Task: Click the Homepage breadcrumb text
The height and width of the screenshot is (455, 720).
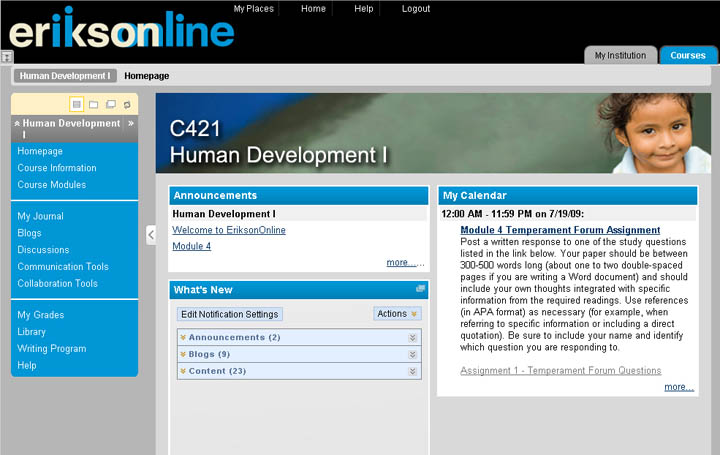Action: [x=146, y=76]
